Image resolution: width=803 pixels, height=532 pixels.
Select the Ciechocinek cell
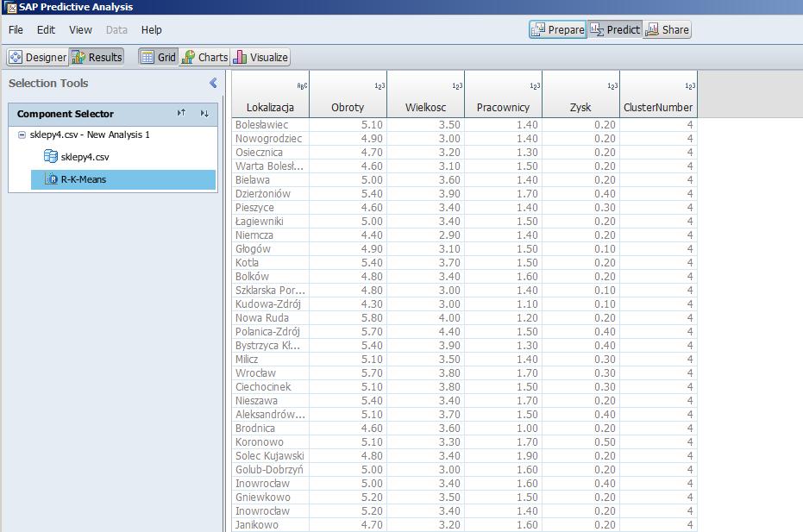(271, 387)
